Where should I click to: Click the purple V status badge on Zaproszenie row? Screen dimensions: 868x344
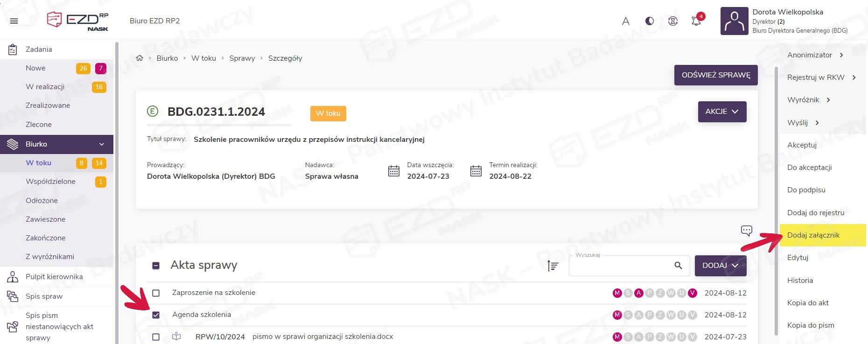coord(692,293)
